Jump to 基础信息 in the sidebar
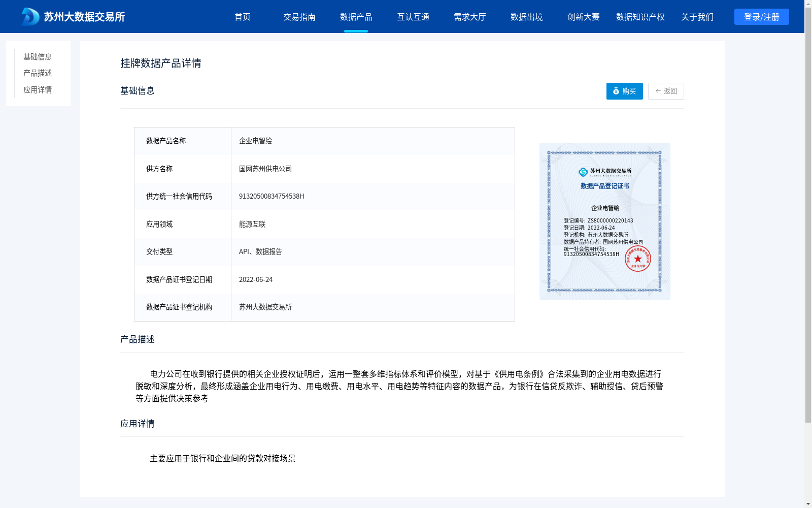The width and height of the screenshot is (812, 508). (x=38, y=56)
